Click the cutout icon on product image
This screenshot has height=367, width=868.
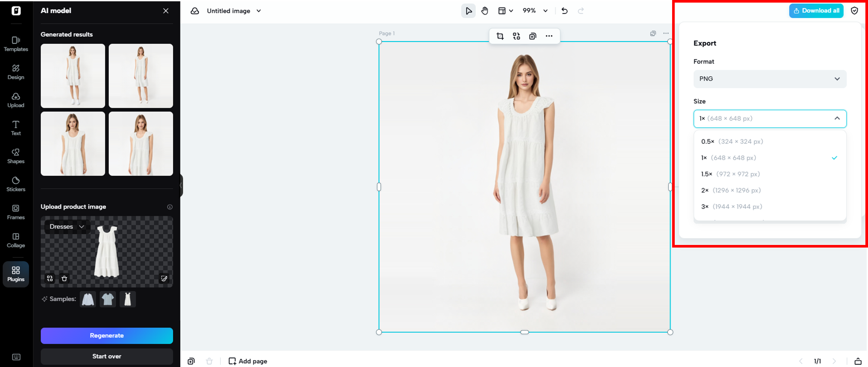(x=50, y=279)
